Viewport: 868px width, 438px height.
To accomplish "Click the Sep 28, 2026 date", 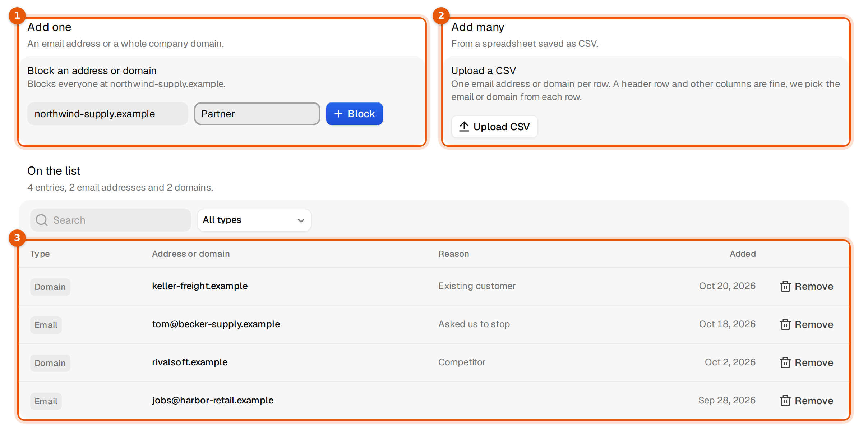I will (x=727, y=400).
